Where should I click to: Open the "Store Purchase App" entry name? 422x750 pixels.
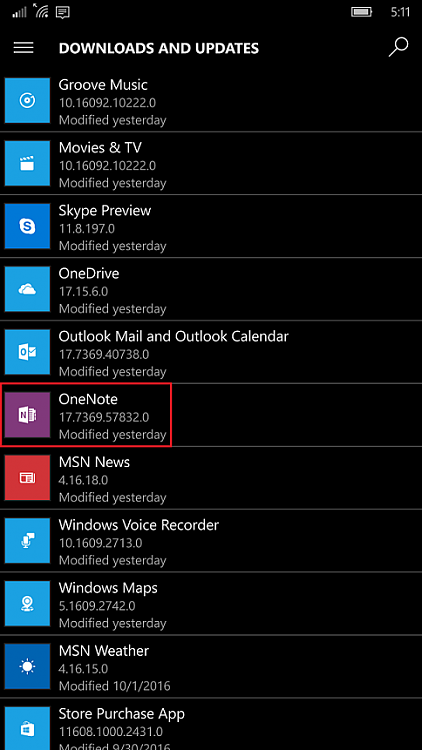pos(122,714)
